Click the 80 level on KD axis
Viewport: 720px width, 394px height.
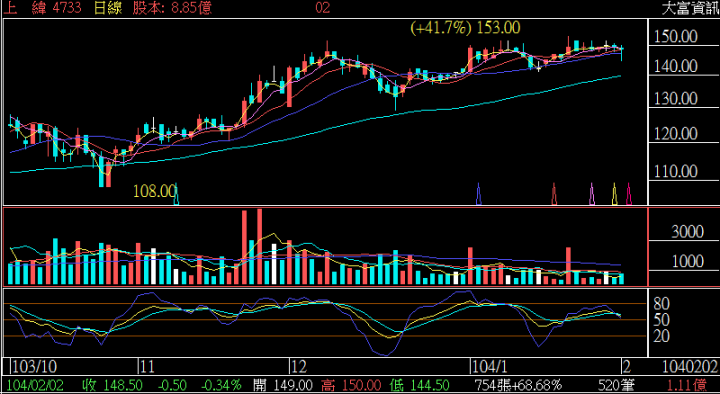click(661, 304)
